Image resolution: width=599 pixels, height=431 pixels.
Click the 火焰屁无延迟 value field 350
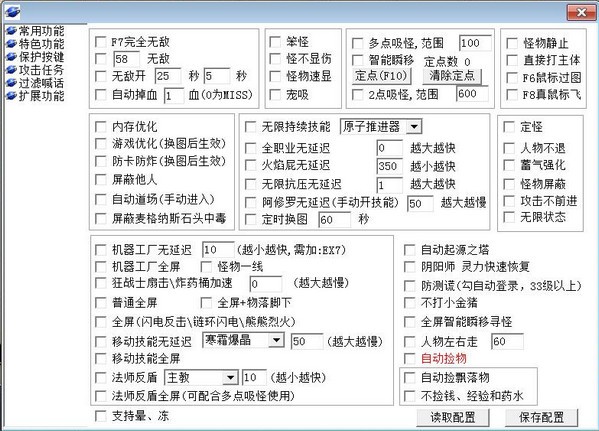(x=390, y=166)
